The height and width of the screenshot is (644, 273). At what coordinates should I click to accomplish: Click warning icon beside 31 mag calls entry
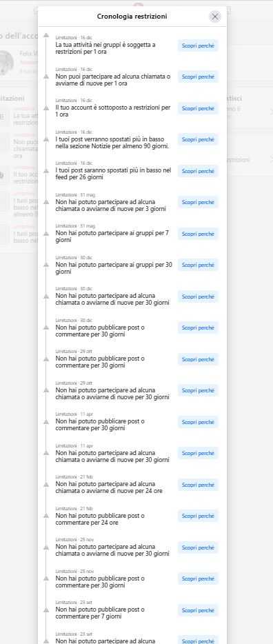[x=46, y=202]
